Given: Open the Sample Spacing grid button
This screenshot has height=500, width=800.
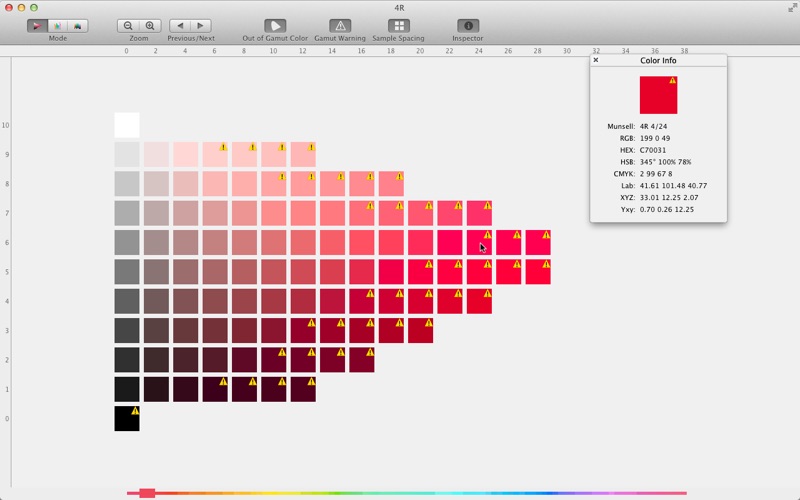Looking at the screenshot, I should (398, 26).
